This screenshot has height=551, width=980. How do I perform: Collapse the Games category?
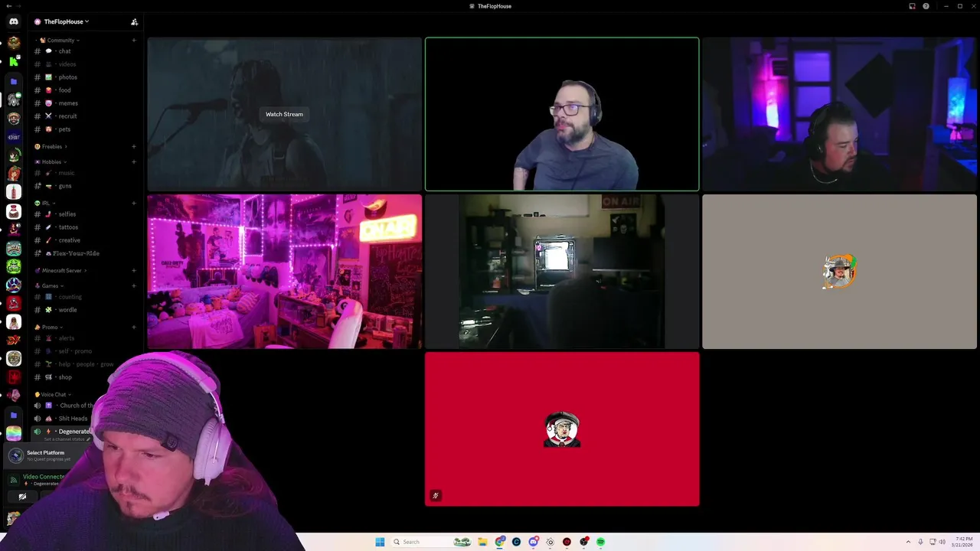[49, 285]
